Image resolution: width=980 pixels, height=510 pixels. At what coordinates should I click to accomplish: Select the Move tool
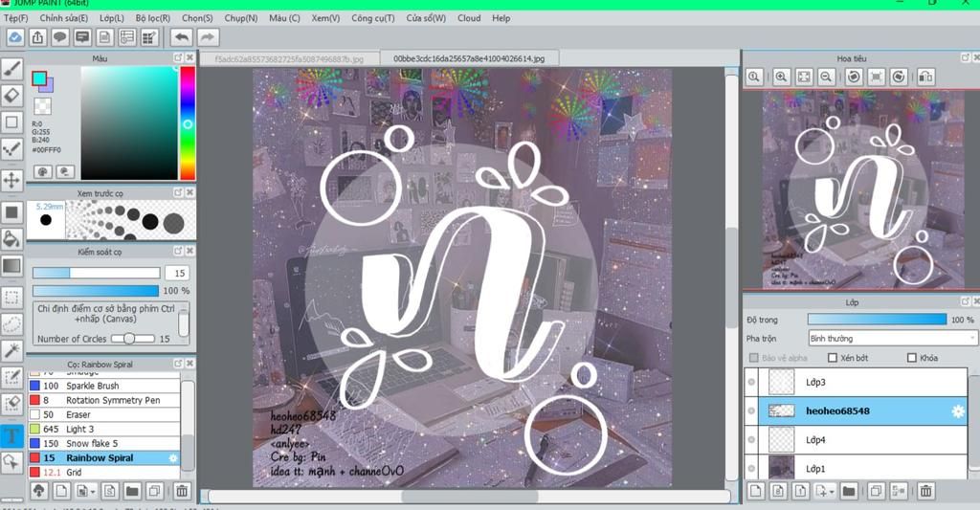click(11, 181)
